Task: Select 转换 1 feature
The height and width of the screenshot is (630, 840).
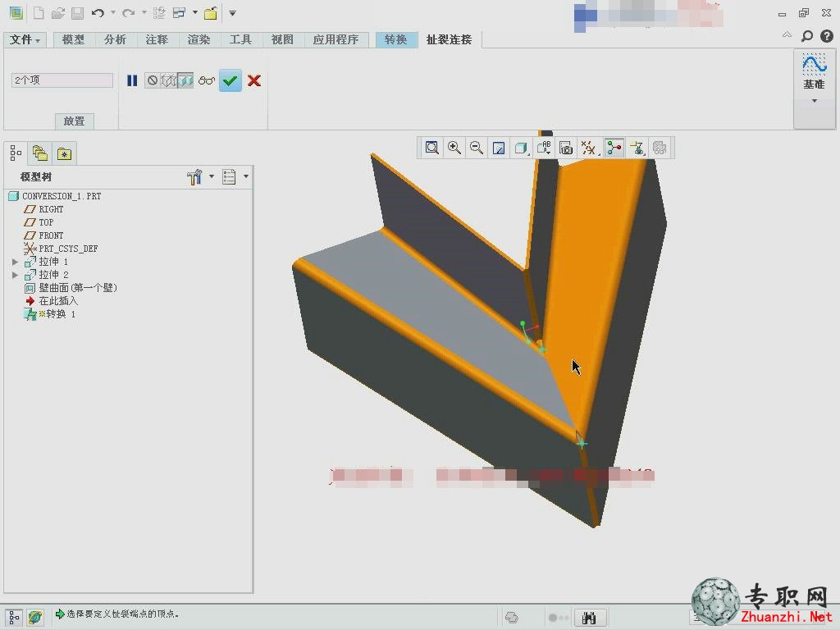Action: tap(50, 314)
